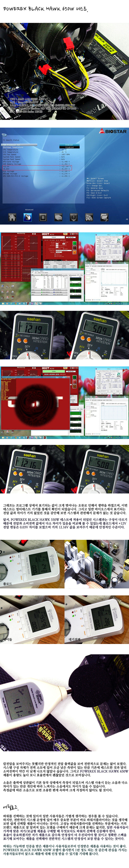Open the BIOS gauge tuning icon
Screen dimensions: 129x868
[x=89, y=217]
